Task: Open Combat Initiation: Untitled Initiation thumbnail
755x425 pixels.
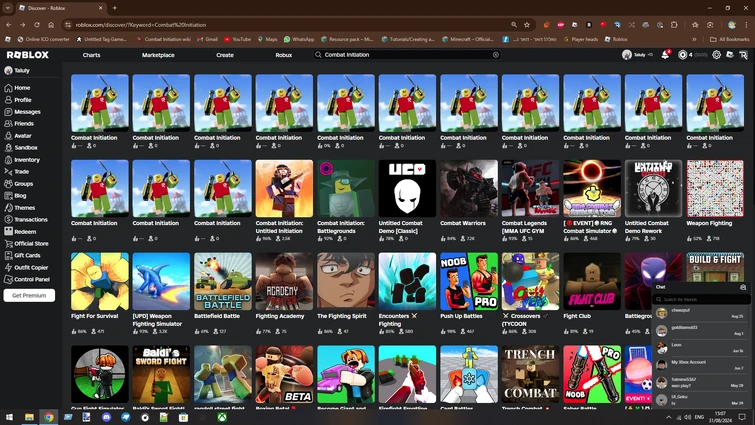Action: point(284,188)
